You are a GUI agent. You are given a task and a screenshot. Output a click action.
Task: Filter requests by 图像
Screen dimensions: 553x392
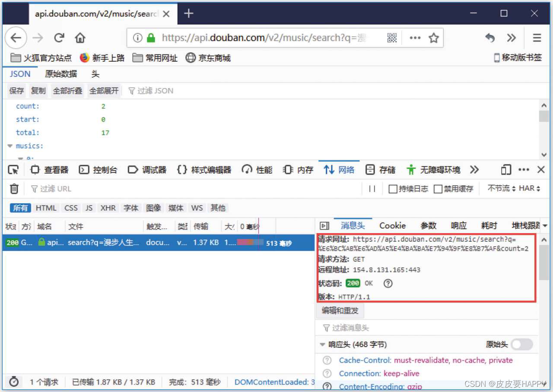pos(153,208)
